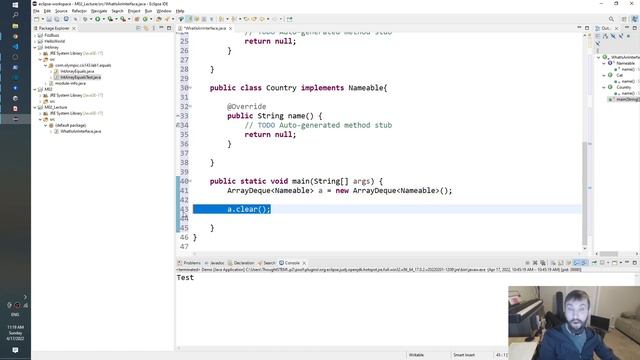Close the WhatIsAnInterface.java editor tab
The height and width of the screenshot is (360, 640).
click(x=231, y=29)
